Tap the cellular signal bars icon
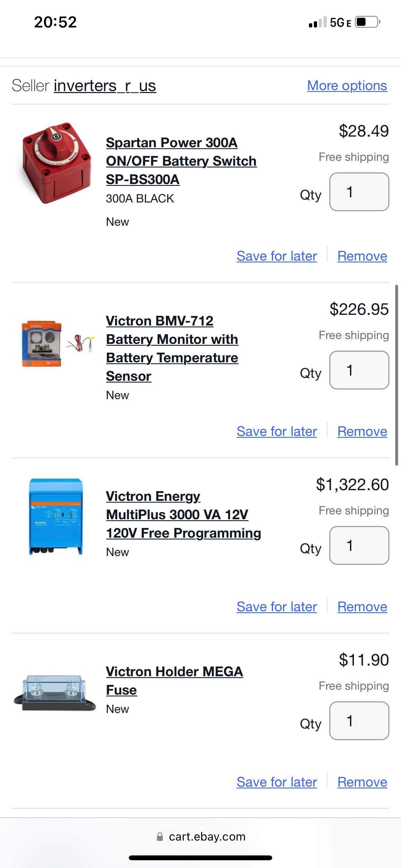The height and width of the screenshot is (868, 401). pyautogui.click(x=317, y=22)
